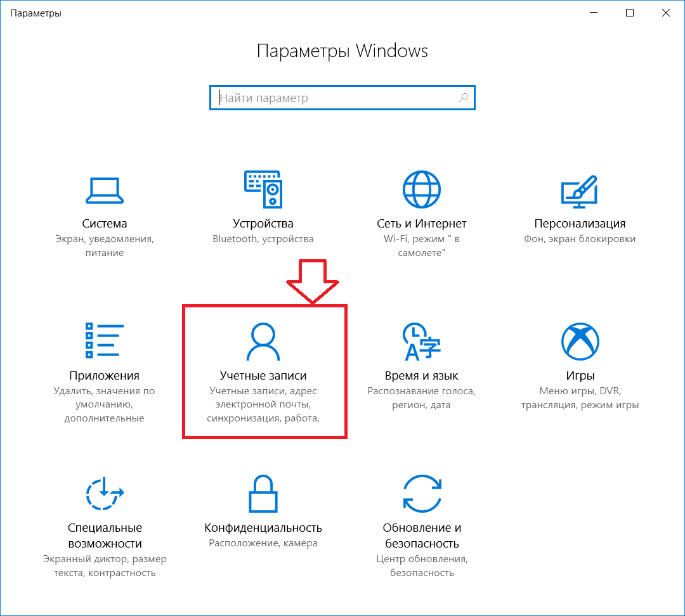Open the Время и язык clock icon

tap(422, 342)
